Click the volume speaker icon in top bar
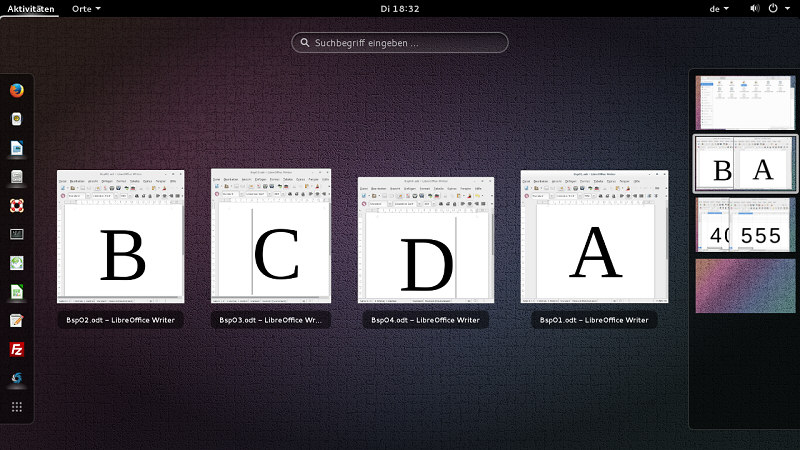Image resolution: width=800 pixels, height=450 pixels. (x=754, y=8)
